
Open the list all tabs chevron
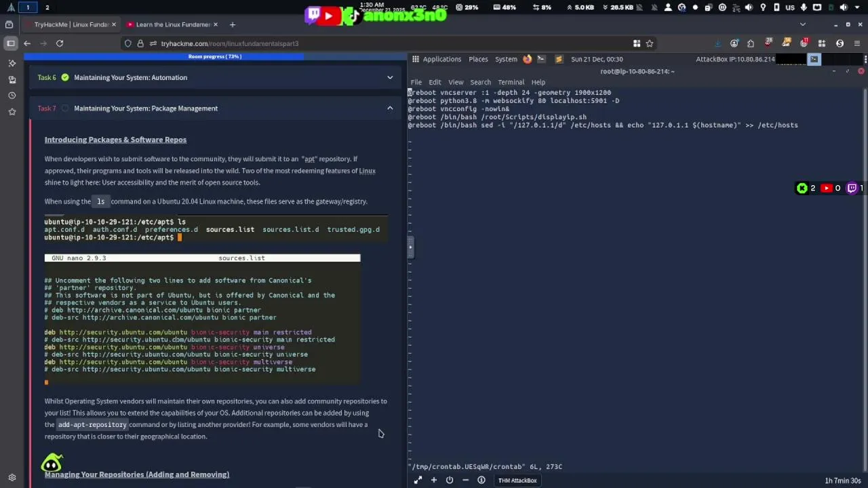pos(803,24)
